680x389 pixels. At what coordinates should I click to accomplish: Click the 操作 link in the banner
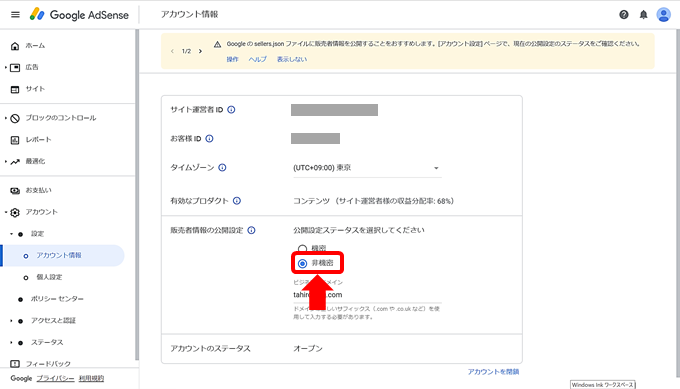pyautogui.click(x=232, y=59)
